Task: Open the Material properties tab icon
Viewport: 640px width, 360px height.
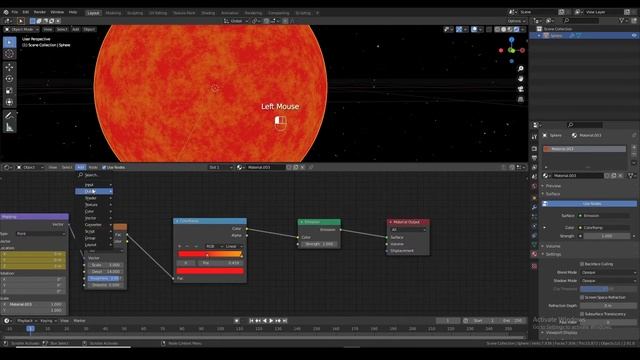Action: 534,254
